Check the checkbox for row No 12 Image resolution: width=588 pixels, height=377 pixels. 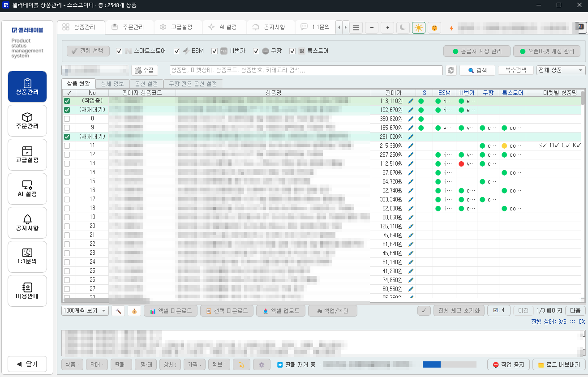pos(67,154)
